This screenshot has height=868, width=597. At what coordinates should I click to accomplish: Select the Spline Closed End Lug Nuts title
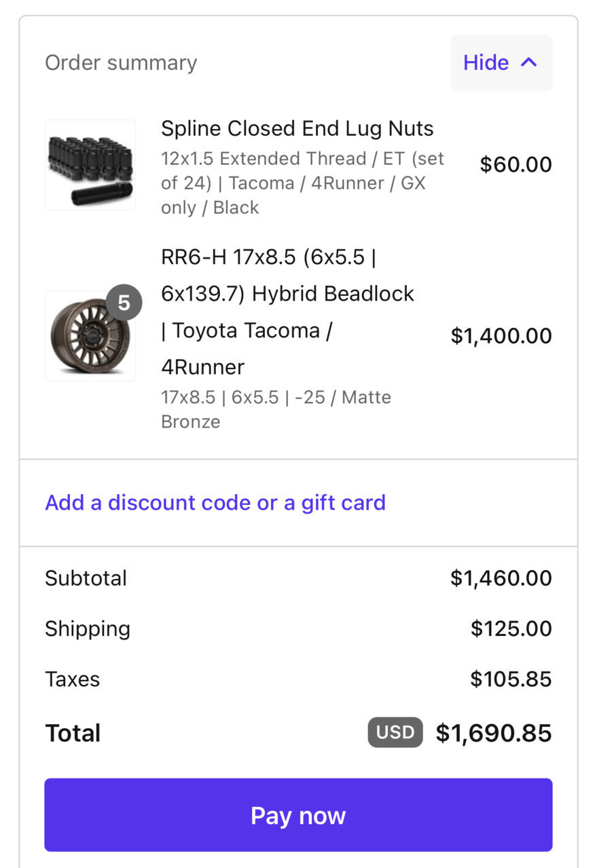(x=297, y=128)
